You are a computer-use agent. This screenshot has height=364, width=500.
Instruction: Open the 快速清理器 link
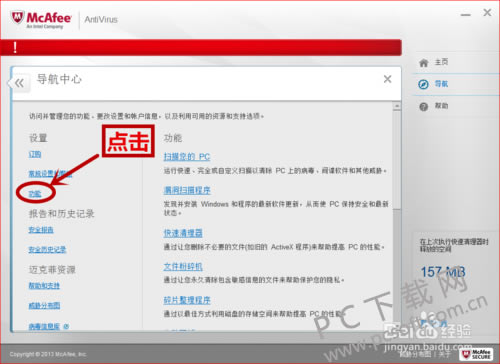(x=183, y=233)
